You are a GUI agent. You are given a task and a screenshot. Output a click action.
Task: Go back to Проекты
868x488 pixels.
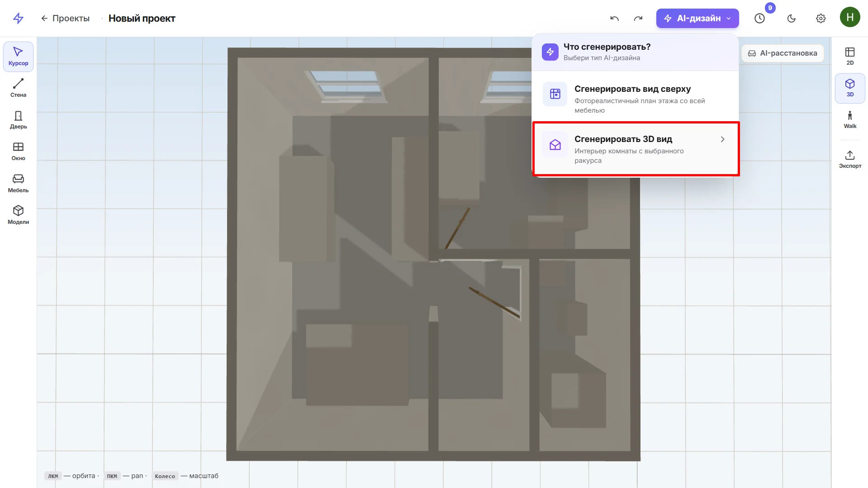point(65,19)
